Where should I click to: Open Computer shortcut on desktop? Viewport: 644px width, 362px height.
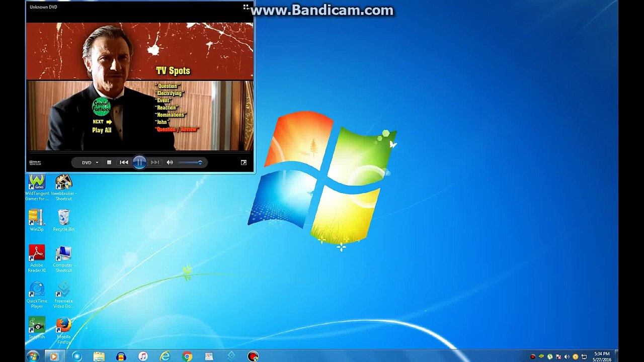[64, 258]
